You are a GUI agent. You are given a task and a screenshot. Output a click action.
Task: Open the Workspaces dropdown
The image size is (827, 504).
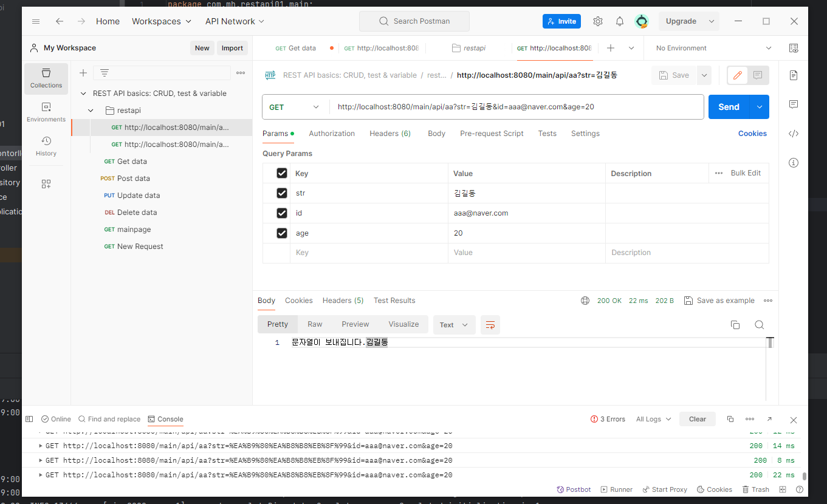162,21
